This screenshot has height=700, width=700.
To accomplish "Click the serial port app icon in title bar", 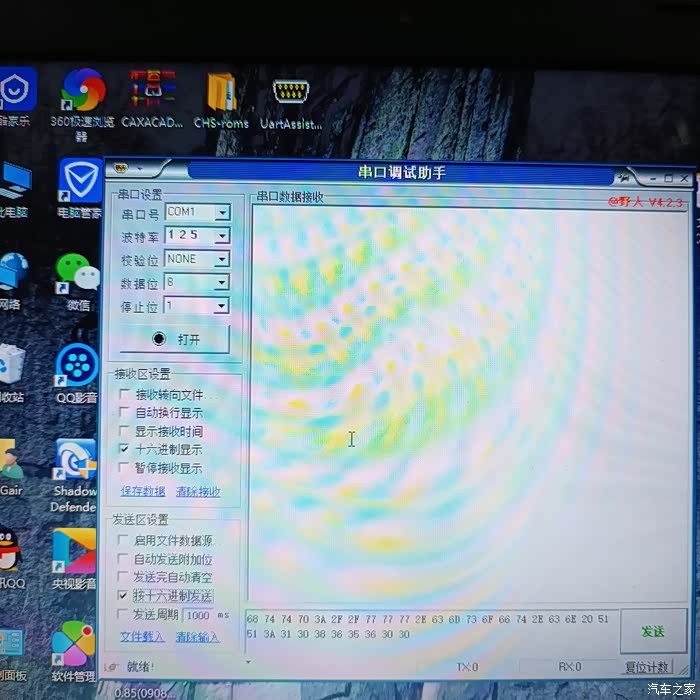I will coord(121,168).
